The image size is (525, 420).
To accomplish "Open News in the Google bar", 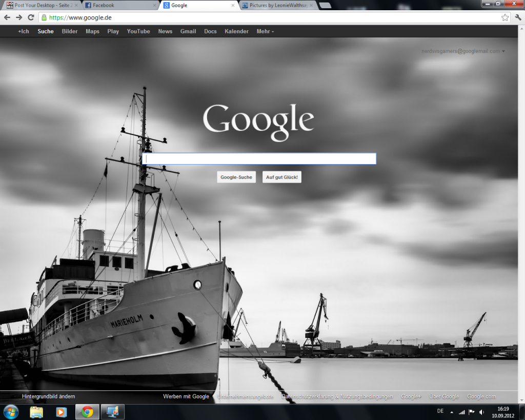I will 166,31.
